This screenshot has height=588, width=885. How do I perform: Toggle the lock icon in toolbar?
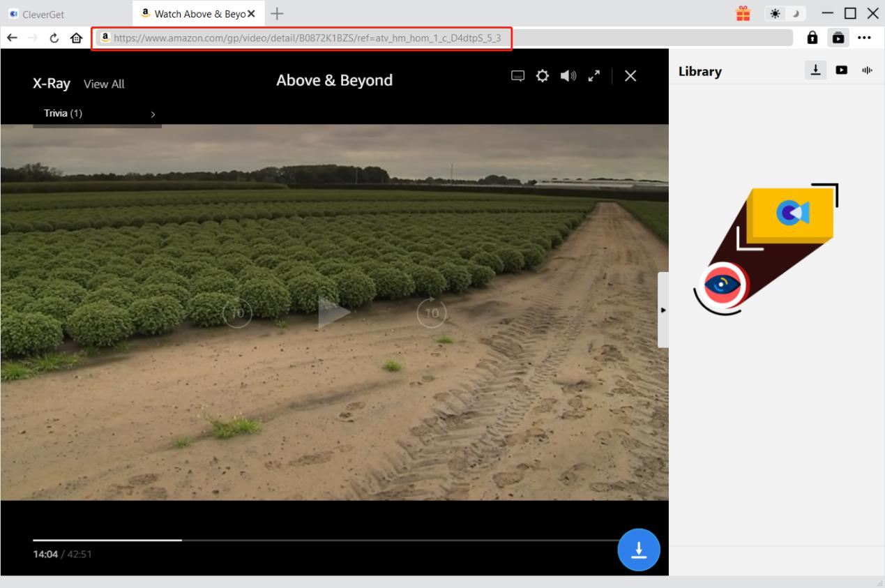tap(812, 38)
